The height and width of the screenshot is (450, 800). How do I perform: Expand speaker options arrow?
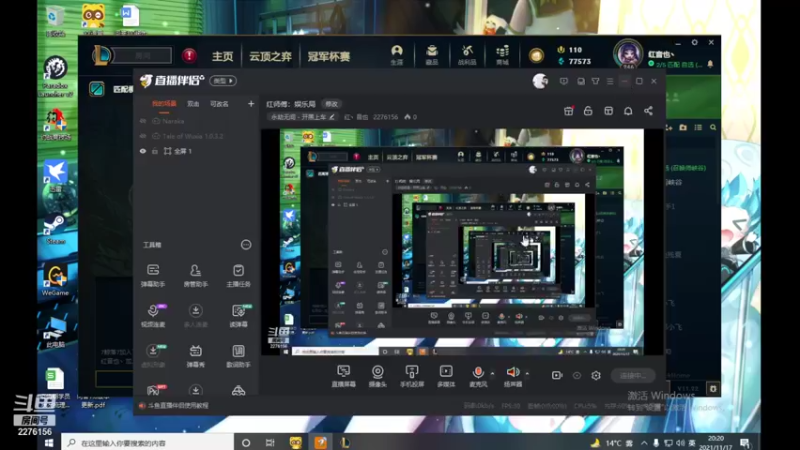[x=527, y=373]
